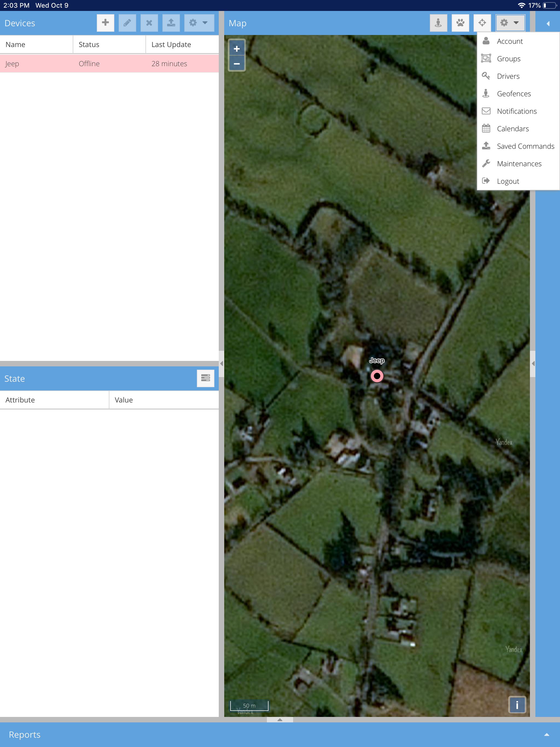Click the map attribution info button
The height and width of the screenshot is (747, 560).
pyautogui.click(x=517, y=705)
